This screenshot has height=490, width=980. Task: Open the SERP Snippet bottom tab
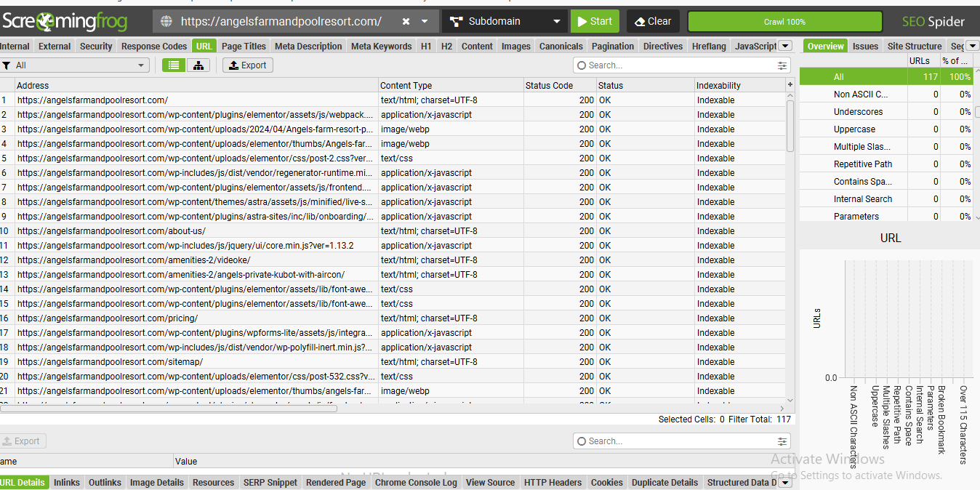270,483
